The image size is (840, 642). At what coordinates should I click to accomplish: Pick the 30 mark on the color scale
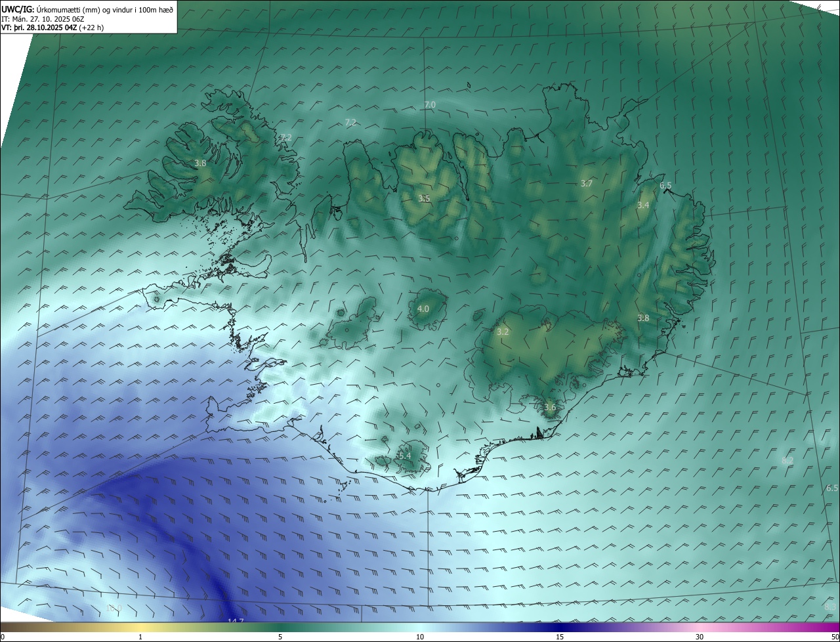(x=700, y=637)
